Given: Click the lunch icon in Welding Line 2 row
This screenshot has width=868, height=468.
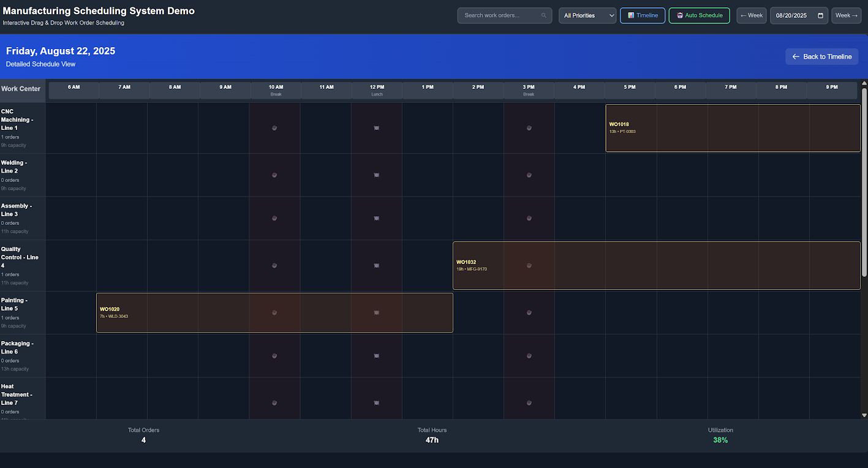Looking at the screenshot, I should click(x=376, y=175).
